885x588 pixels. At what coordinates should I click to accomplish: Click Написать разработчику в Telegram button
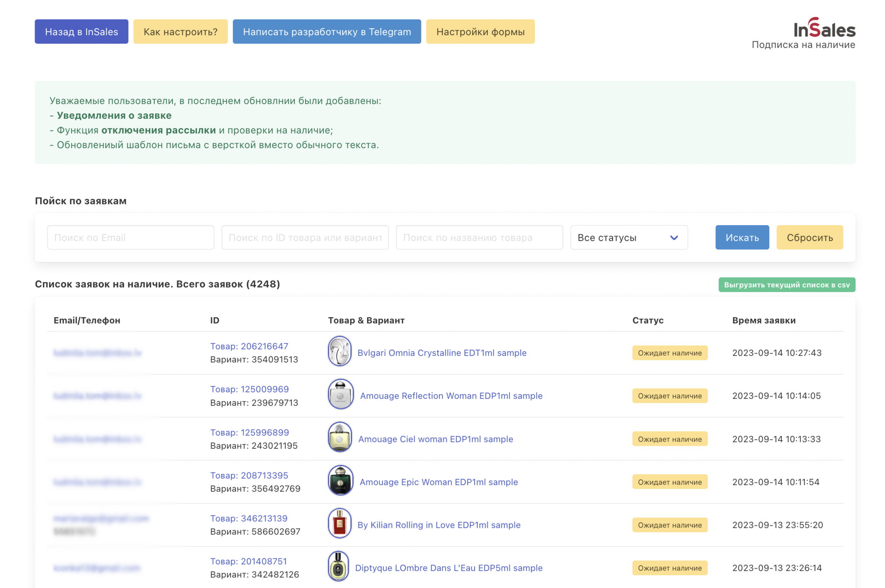coord(327,32)
